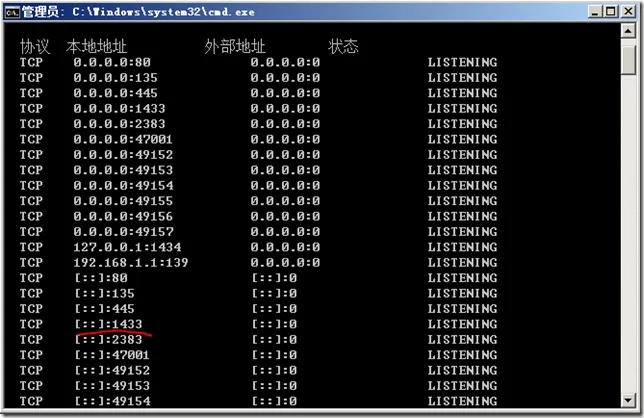This screenshot has height=418, width=644.
Task: Select IPv6 local address [::]:49154
Action: pos(113,401)
